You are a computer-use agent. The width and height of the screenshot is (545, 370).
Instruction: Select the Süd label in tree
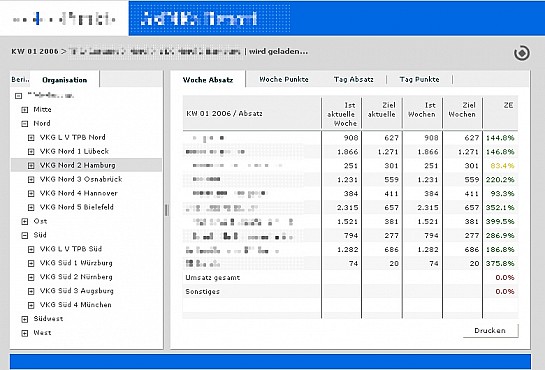coord(40,235)
